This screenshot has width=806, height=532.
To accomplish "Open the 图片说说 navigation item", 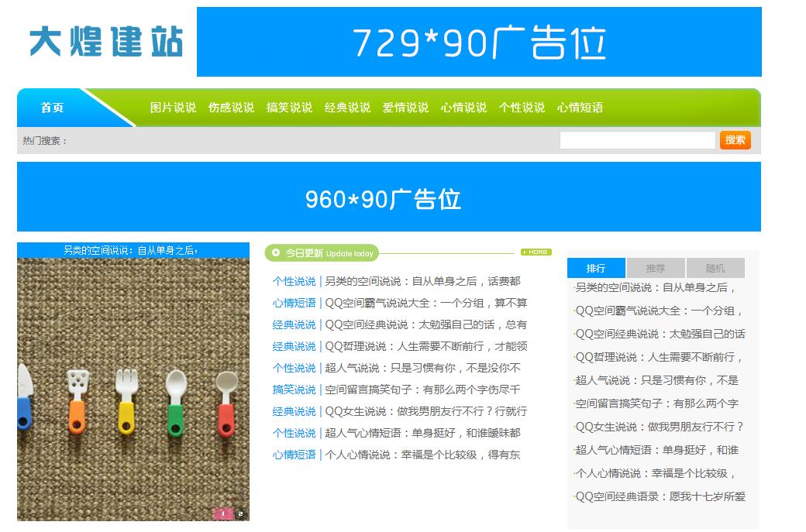I will pyautogui.click(x=173, y=108).
